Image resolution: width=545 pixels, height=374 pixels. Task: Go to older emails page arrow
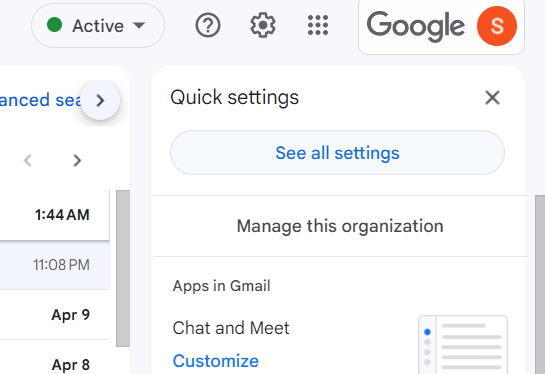[77, 161]
